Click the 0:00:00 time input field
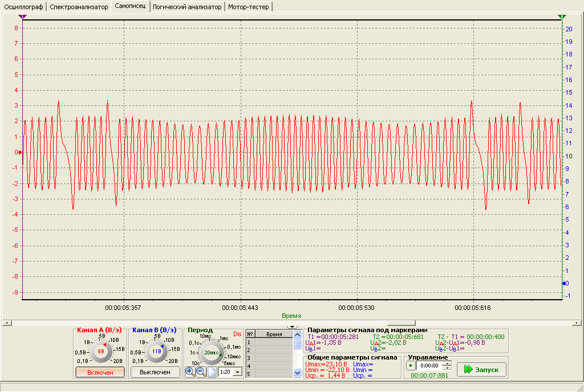Viewport: 584px width, 392px height. 430,366
